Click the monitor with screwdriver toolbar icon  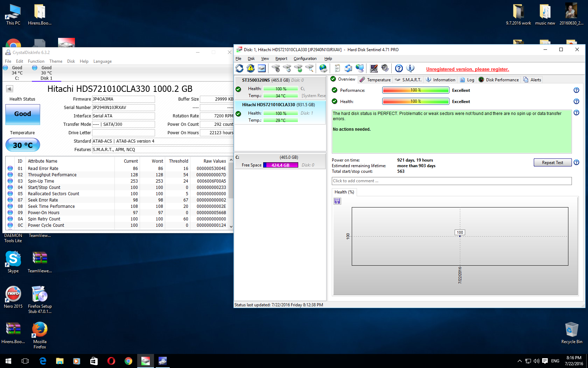coord(373,68)
